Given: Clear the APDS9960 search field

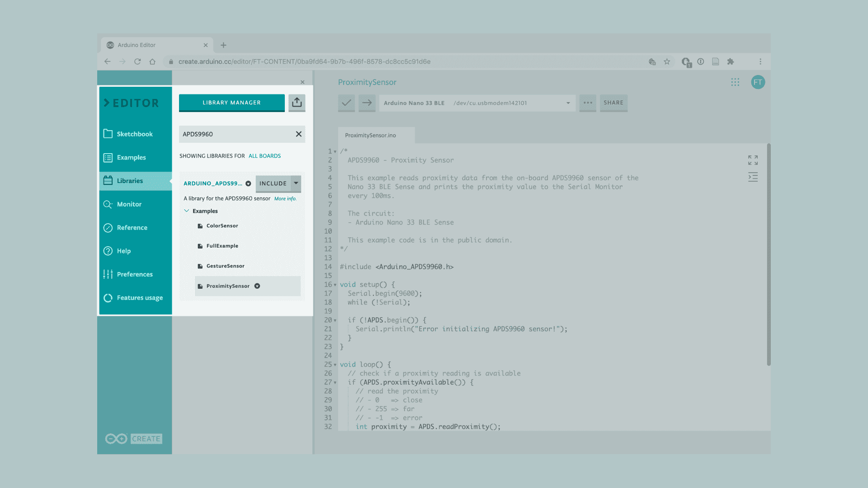Looking at the screenshot, I should (x=298, y=134).
